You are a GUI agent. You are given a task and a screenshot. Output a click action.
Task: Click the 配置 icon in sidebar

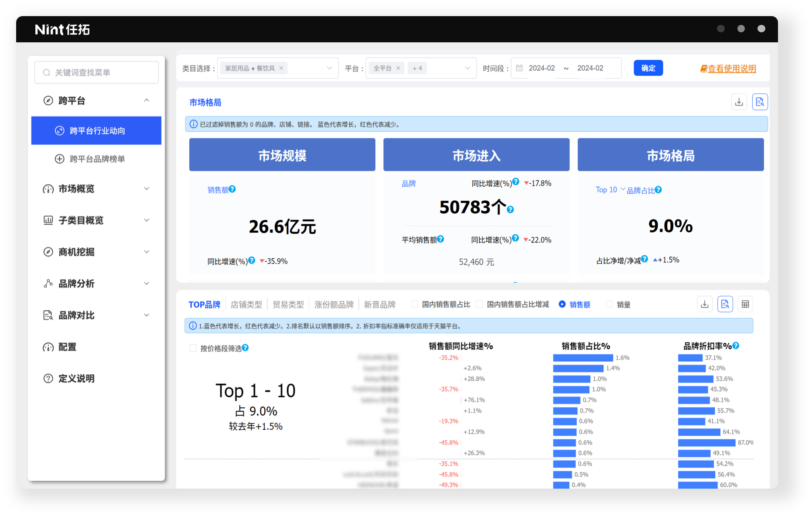[x=48, y=347]
